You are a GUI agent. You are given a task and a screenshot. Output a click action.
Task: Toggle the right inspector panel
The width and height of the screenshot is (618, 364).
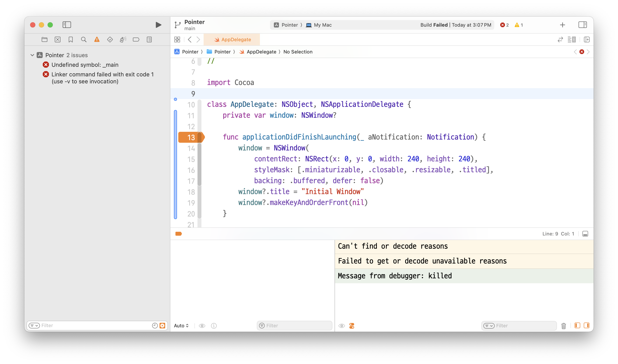[x=582, y=25]
